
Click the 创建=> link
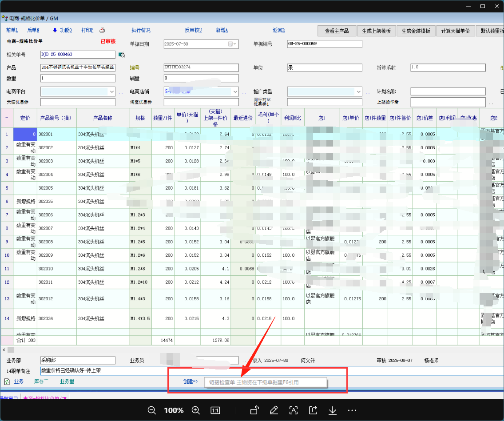(190, 381)
